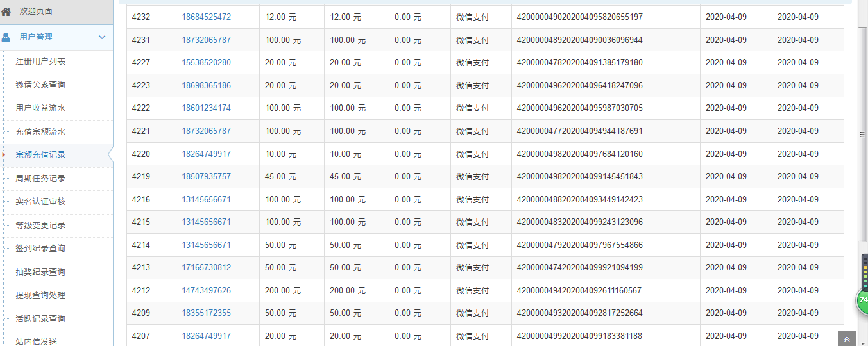Image resolution: width=868 pixels, height=346 pixels.
Task: Click order number 4200000490202004095820655197
Action: [x=580, y=17]
